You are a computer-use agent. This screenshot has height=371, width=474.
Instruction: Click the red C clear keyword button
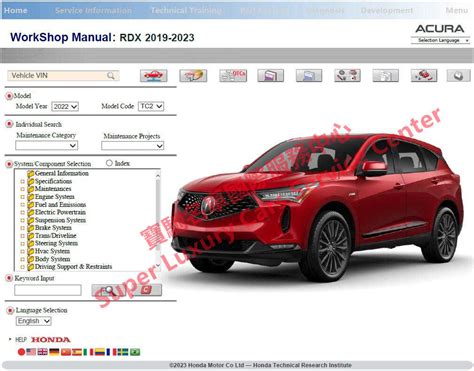click(146, 290)
